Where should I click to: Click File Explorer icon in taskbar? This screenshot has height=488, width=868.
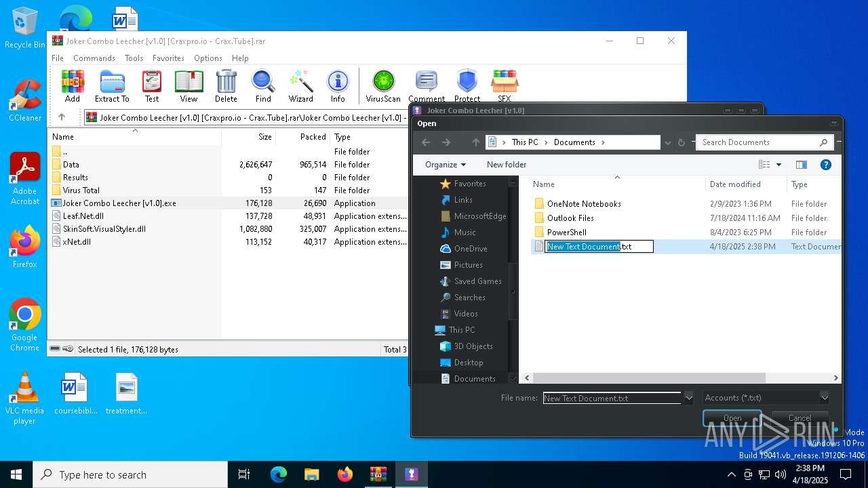(x=311, y=474)
